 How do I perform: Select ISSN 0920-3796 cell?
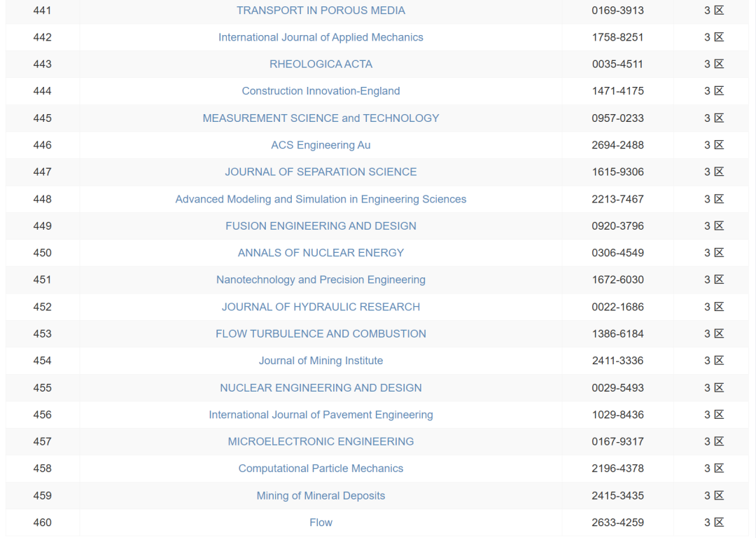point(617,226)
